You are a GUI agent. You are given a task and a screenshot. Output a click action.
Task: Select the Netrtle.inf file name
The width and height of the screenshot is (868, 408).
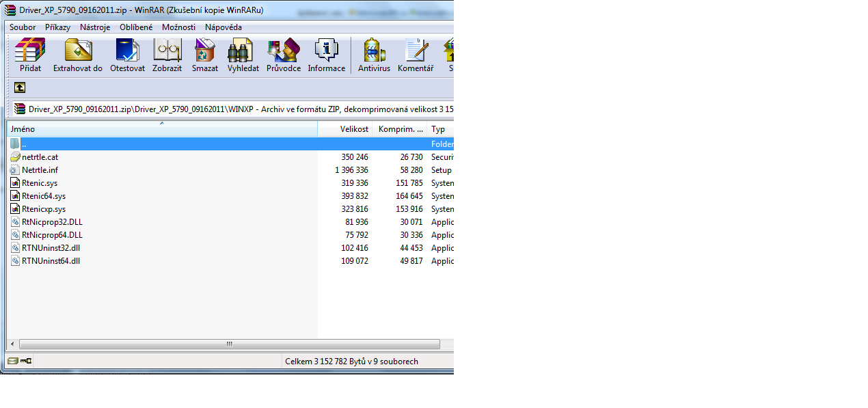pos(40,170)
